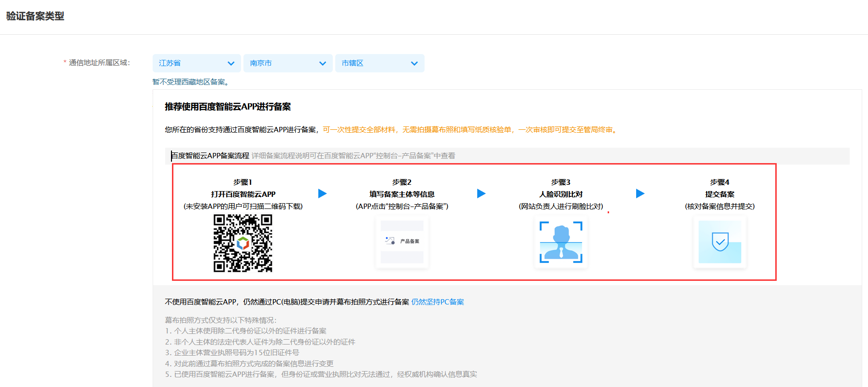Click the QR code for APP download
868x387 pixels.
[243, 243]
